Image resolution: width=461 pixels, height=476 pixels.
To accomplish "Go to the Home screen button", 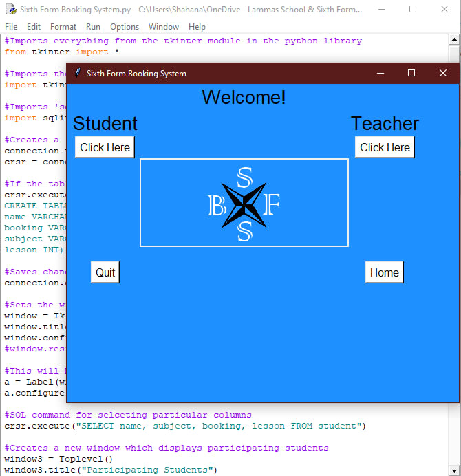I will click(385, 272).
